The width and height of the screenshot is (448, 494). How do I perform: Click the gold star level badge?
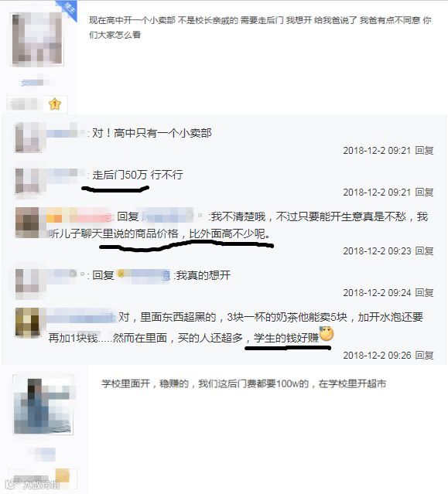pos(55,104)
